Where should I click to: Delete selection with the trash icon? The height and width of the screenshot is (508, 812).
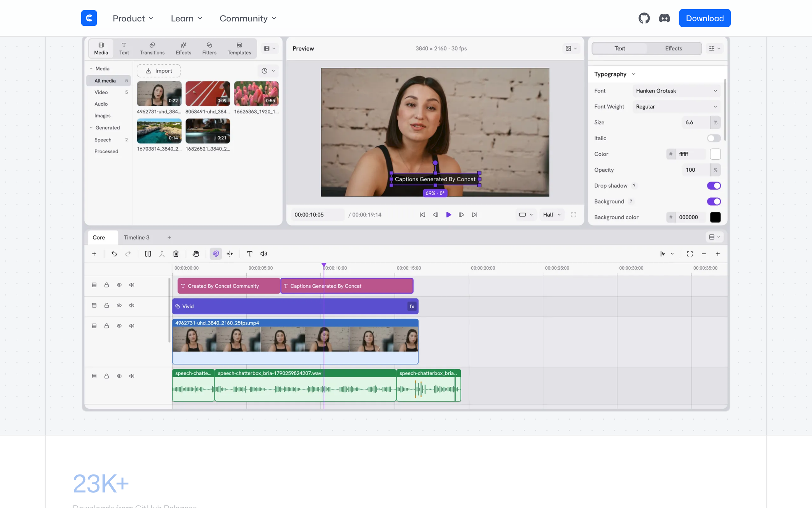click(176, 254)
